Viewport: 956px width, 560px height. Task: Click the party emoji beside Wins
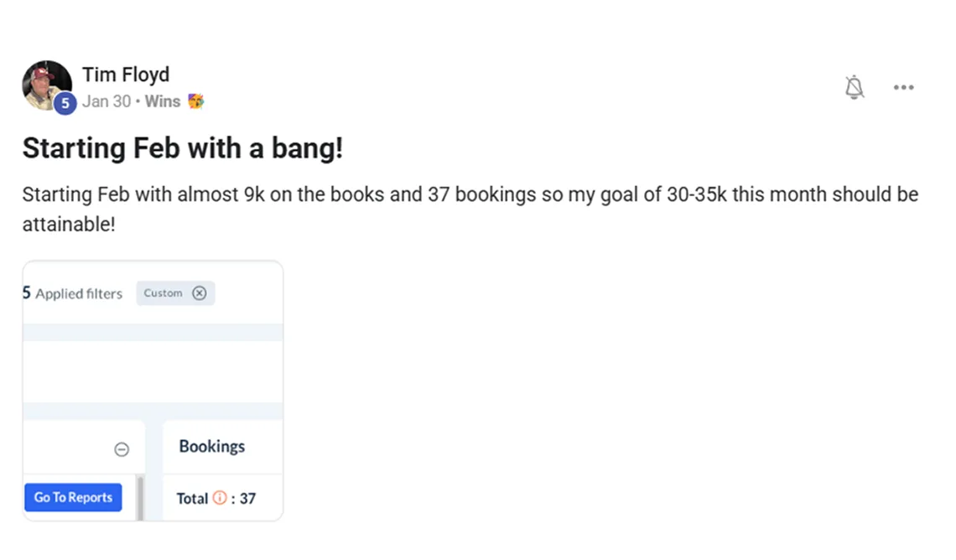click(x=196, y=101)
